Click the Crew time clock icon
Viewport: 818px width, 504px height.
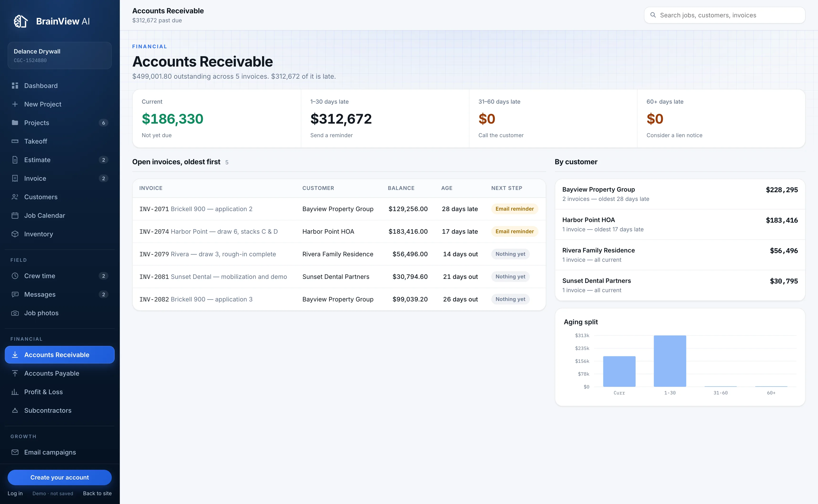(15, 276)
